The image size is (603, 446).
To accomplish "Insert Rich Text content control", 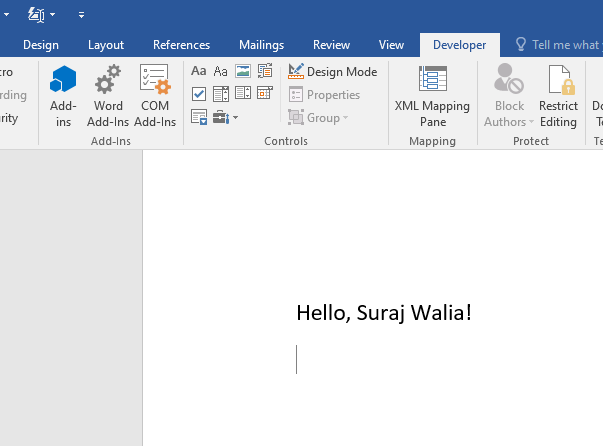I will [x=198, y=71].
